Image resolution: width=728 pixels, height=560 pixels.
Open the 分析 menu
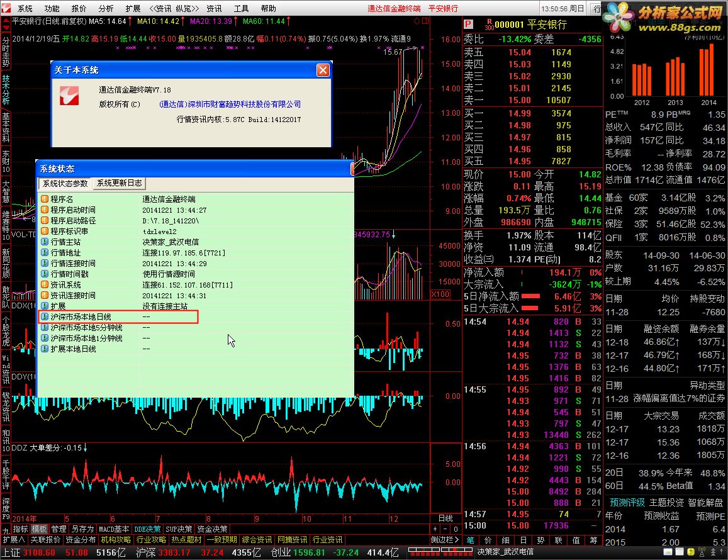[106, 8]
